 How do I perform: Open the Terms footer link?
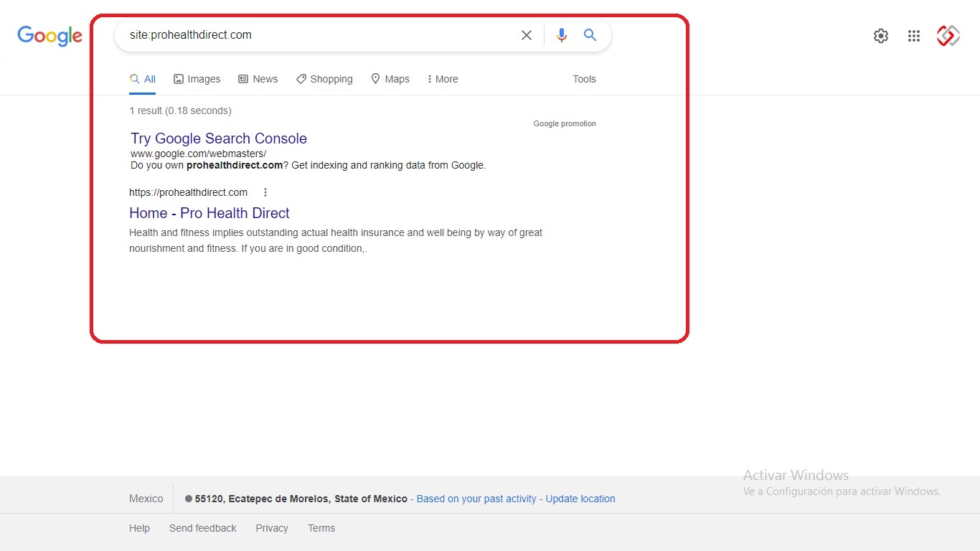(x=321, y=528)
